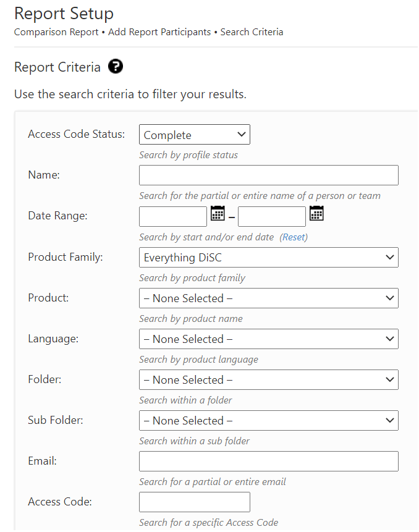Focus the end date input field
419x532 pixels.
271,216
